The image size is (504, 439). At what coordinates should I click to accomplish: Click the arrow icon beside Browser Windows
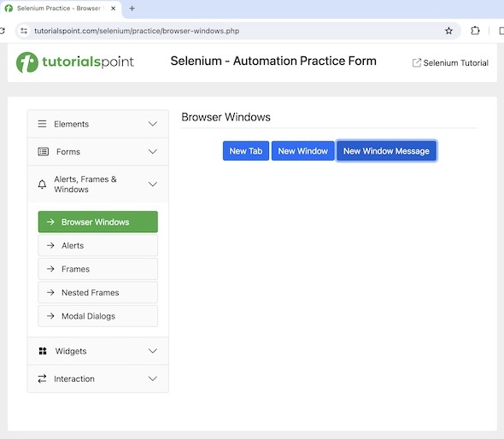50,222
